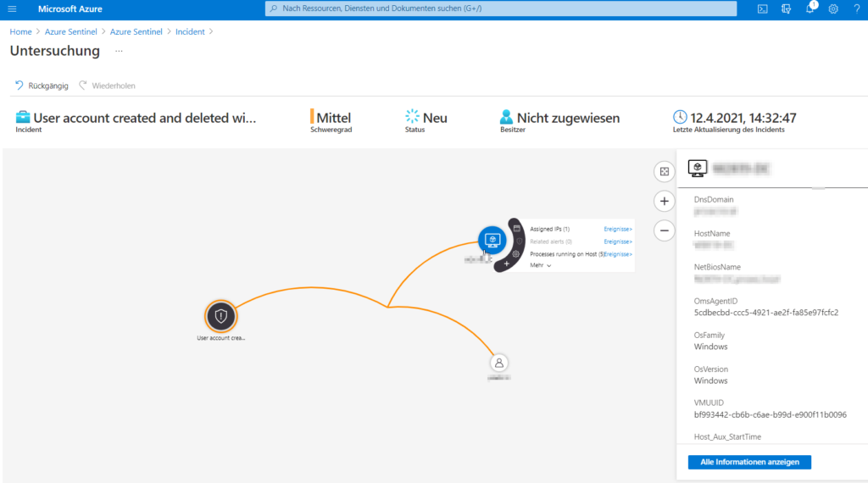Open the first Azure Sentinel breadcrumb
868x483 pixels.
pos(71,31)
